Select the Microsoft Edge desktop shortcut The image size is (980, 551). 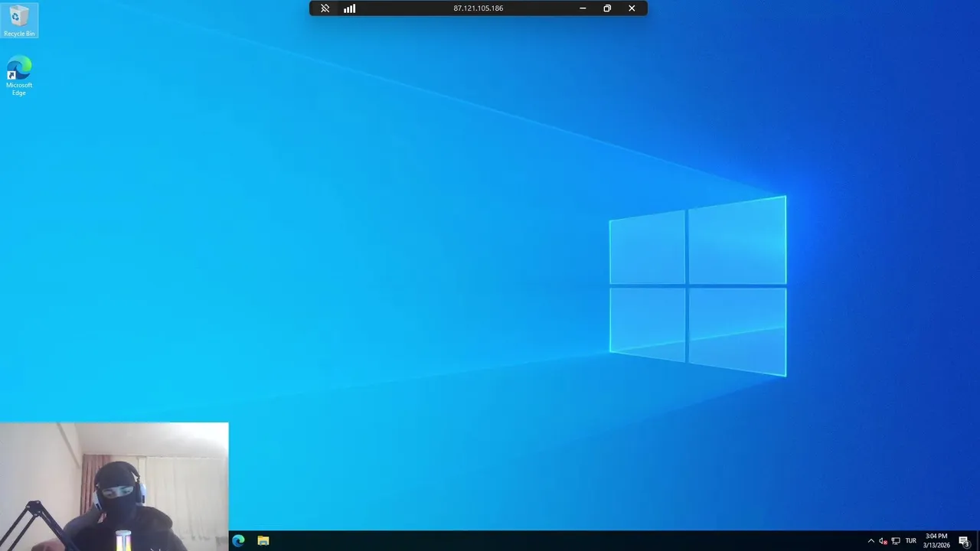tap(19, 76)
